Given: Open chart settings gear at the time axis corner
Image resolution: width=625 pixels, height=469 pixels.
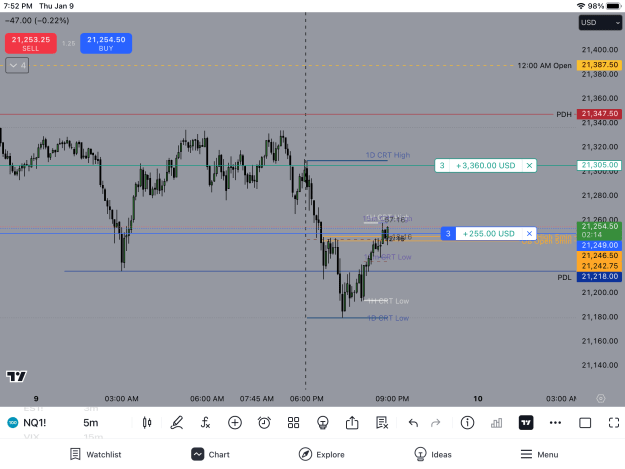Looking at the screenshot, I should [601, 398].
